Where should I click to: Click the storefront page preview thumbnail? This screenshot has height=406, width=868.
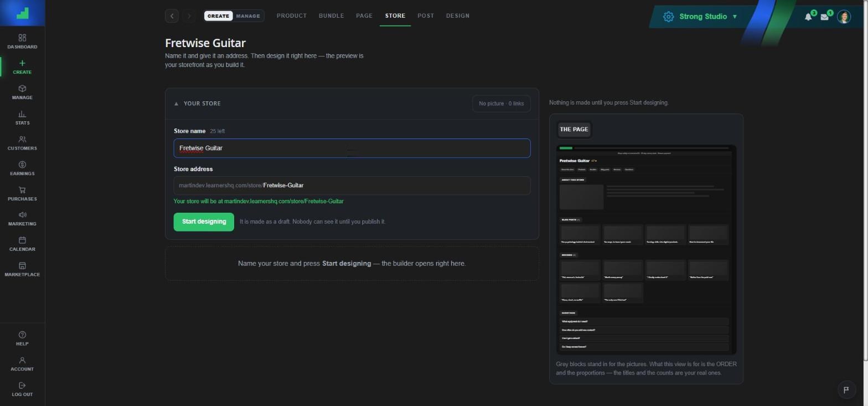pos(646,250)
